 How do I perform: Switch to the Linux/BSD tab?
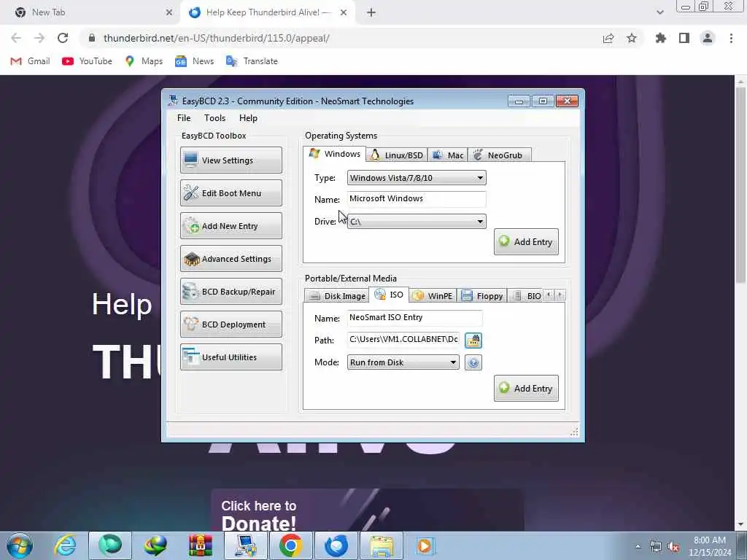point(397,155)
